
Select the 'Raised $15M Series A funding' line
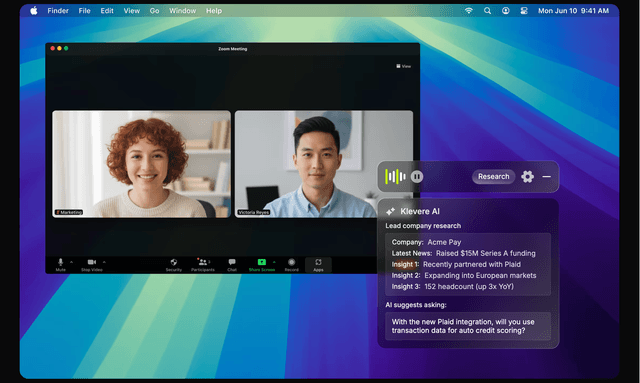463,253
